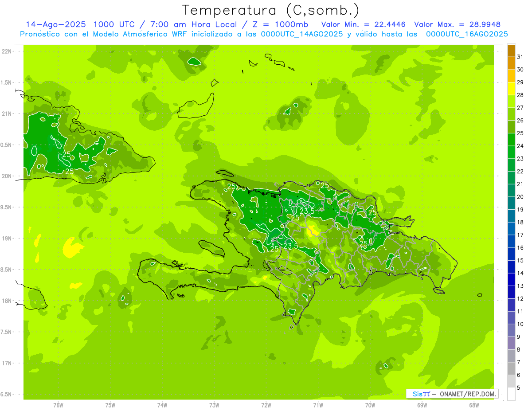Viewport: 532px width, 411px height.
Task: Pick the teal swatch between legend 19 and 20
Action: pyautogui.click(x=511, y=203)
